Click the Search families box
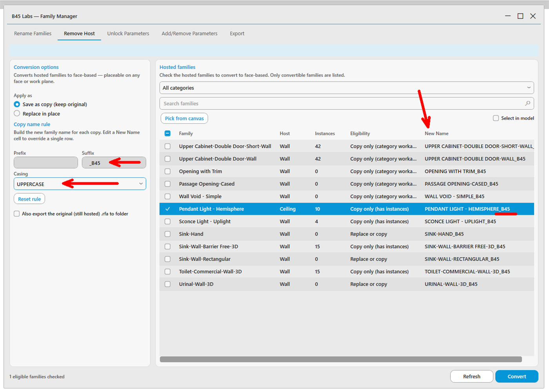The width and height of the screenshot is (549, 392). [347, 103]
